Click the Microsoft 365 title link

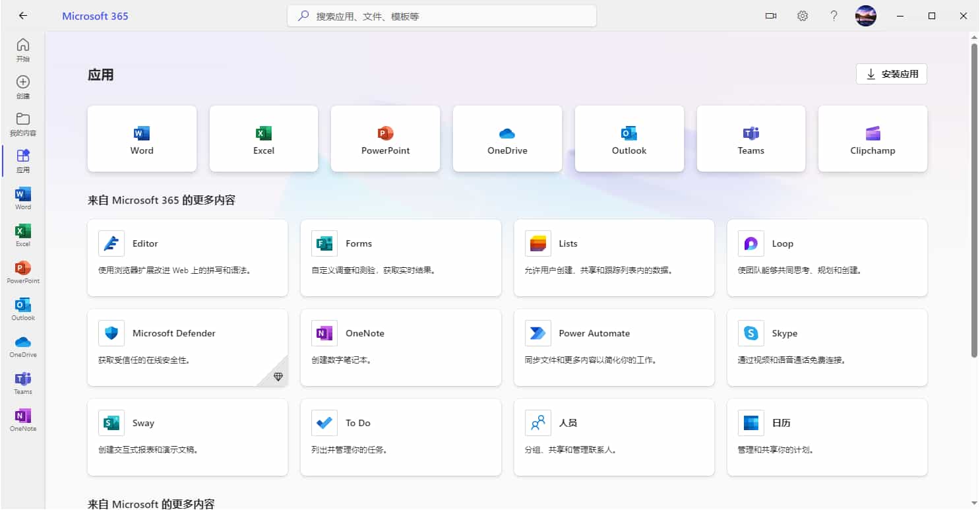[95, 16]
